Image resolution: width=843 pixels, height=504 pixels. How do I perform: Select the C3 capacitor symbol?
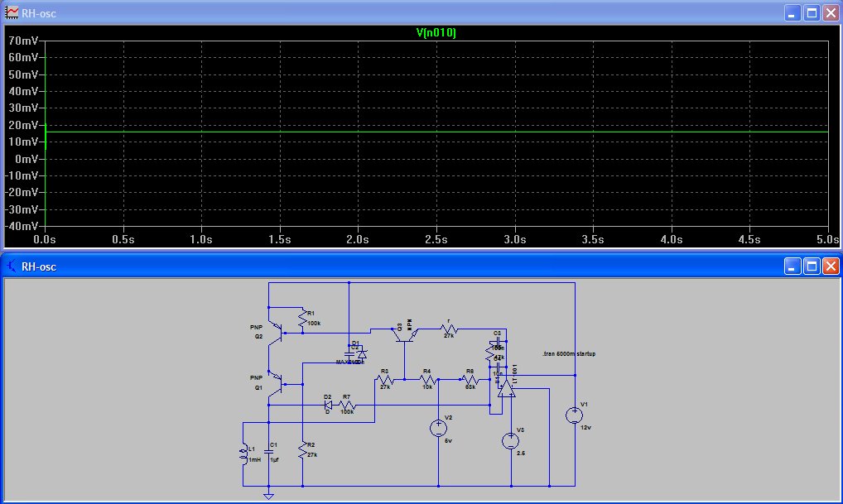498,341
